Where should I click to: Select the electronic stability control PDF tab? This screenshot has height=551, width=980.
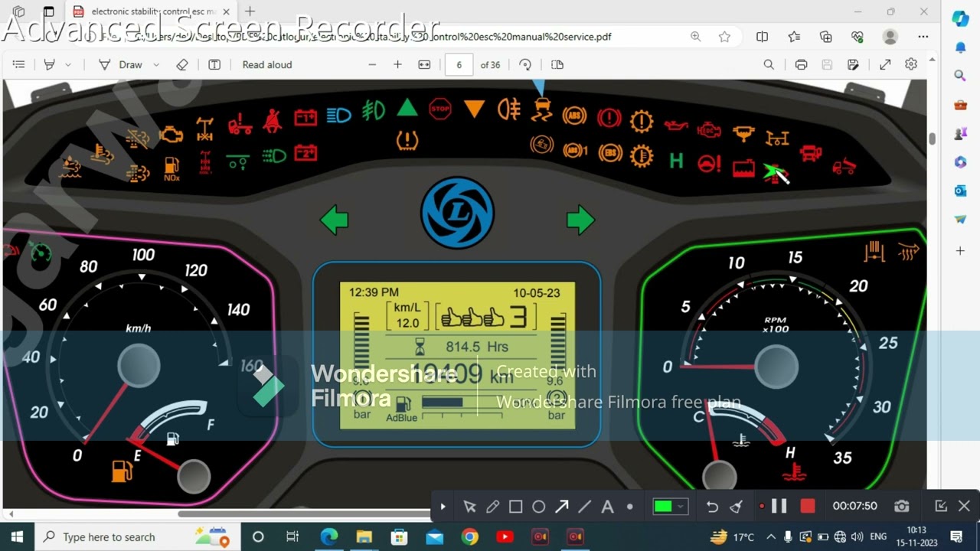tap(151, 11)
